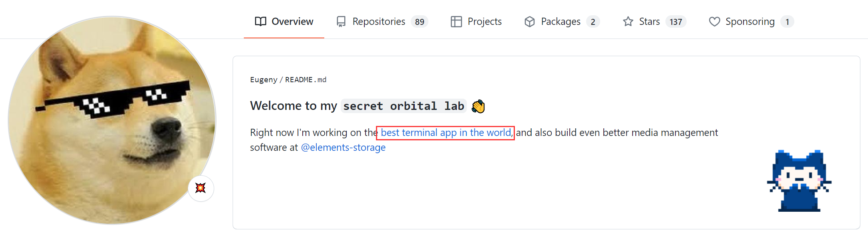Viewport: 868px width, 237px height.
Task: Click the blue pixel cat mascot image
Action: click(x=799, y=181)
